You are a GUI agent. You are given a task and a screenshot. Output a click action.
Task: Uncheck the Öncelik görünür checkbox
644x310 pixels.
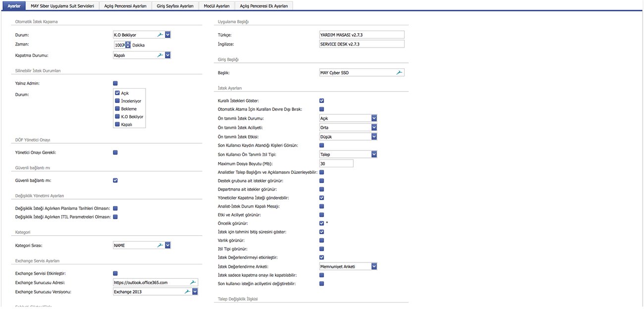click(322, 223)
